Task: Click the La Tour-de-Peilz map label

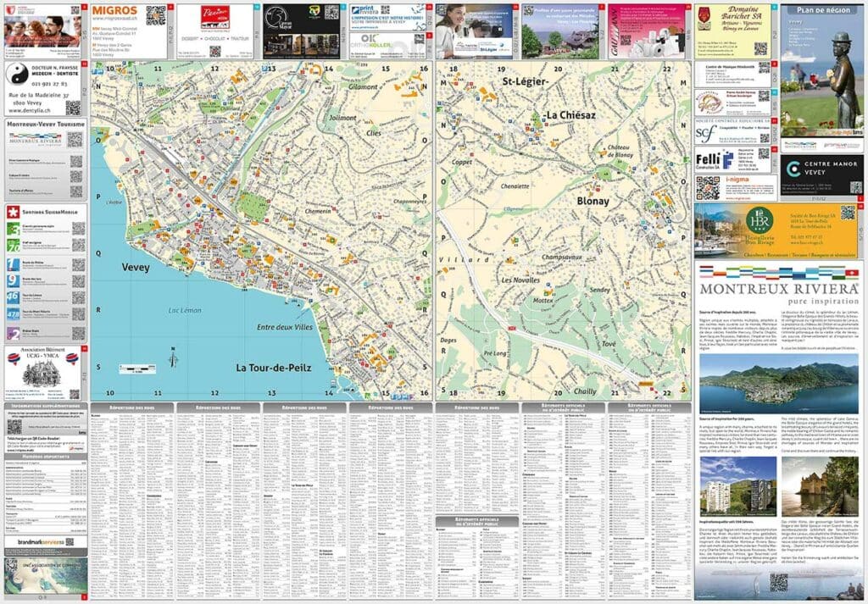Action: 274,368
